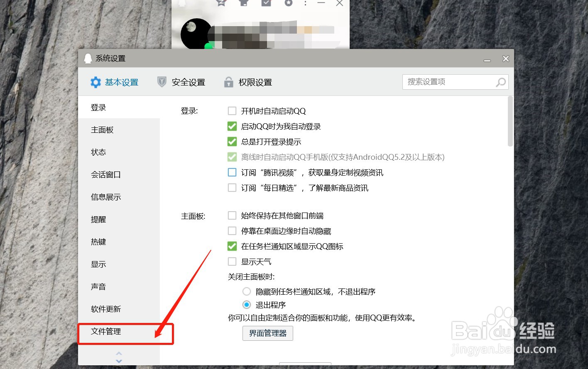Close the 系统设置 window
The width and height of the screenshot is (588, 369).
[506, 59]
